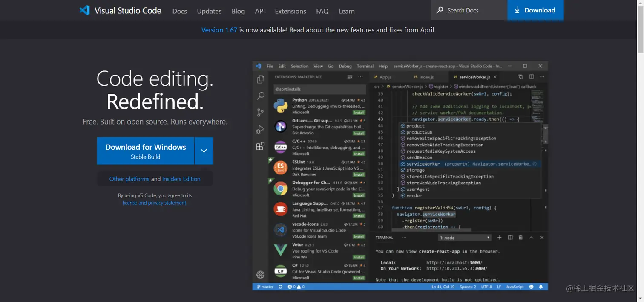Open the Version 1.67 link

click(x=219, y=30)
